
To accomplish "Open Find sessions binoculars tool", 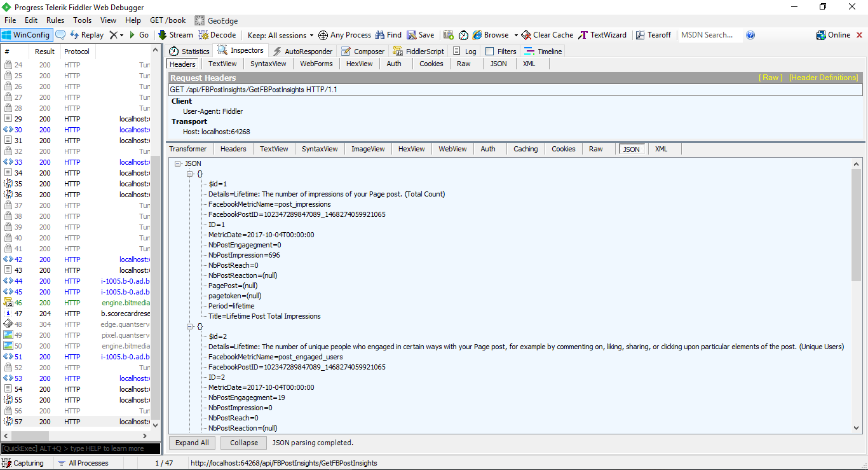I will tap(388, 35).
